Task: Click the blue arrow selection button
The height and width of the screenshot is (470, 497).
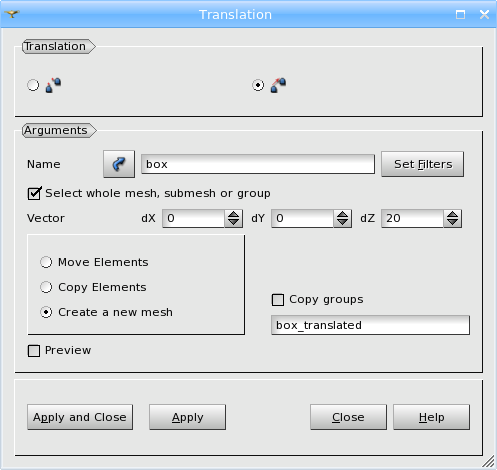Action: click(119, 164)
